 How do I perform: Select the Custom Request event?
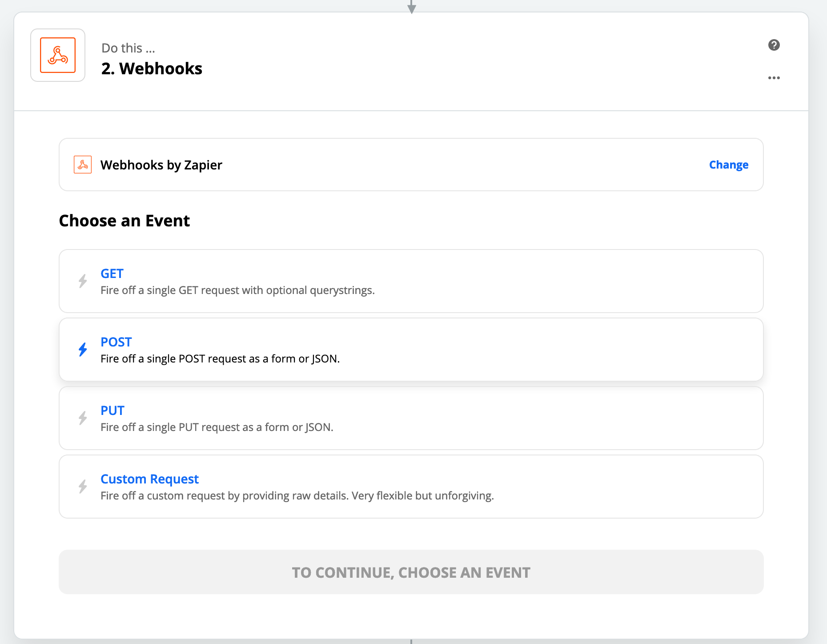411,487
